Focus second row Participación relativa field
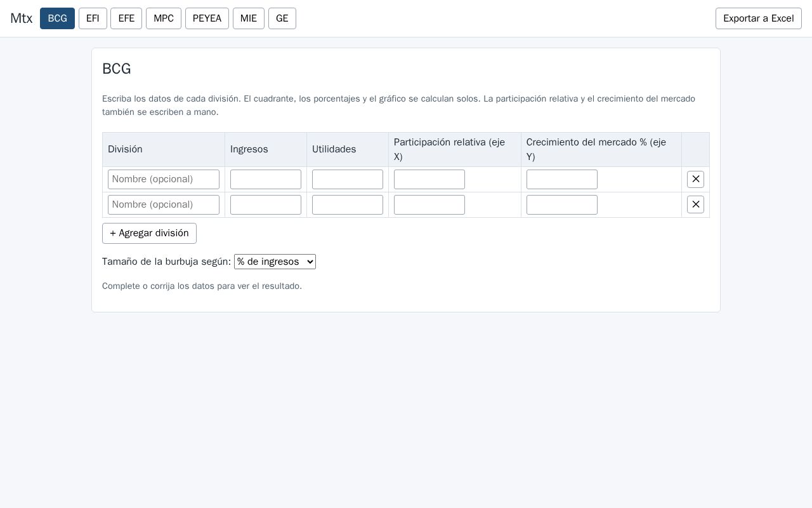Screen dimensions: 812x508 (429, 204)
